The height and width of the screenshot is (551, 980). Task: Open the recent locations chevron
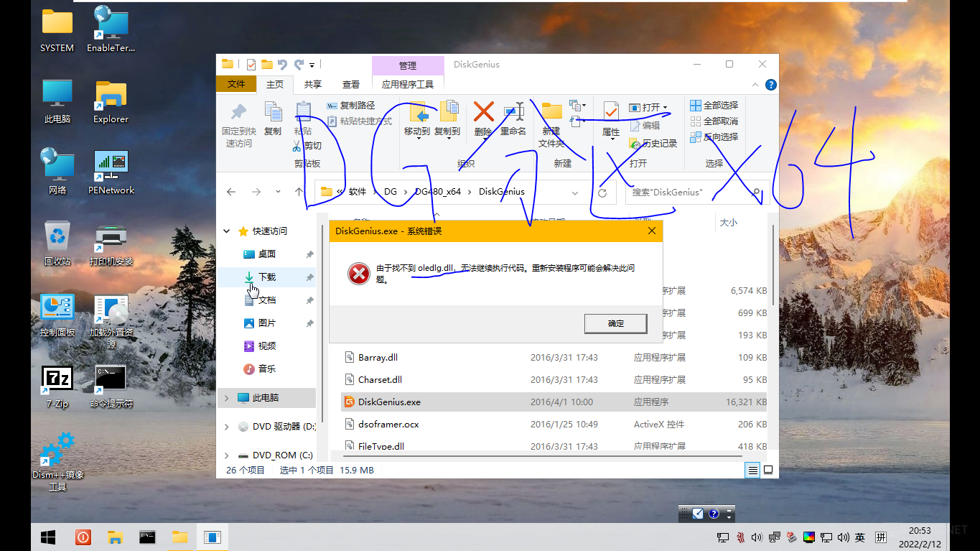[278, 192]
